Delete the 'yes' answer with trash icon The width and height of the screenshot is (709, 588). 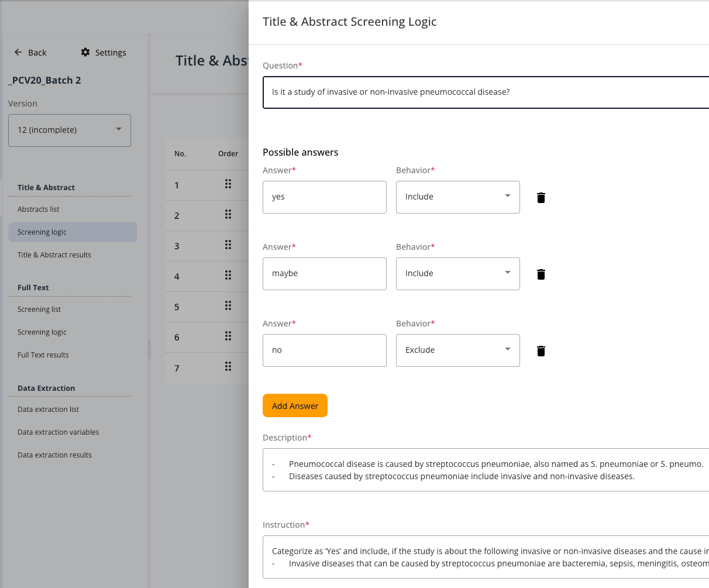click(541, 198)
